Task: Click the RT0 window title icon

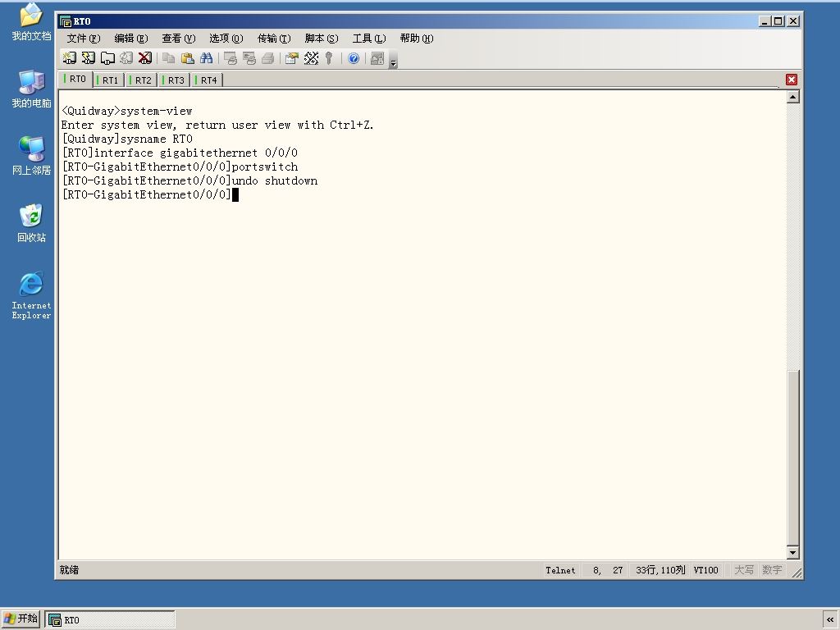Action: (66, 21)
